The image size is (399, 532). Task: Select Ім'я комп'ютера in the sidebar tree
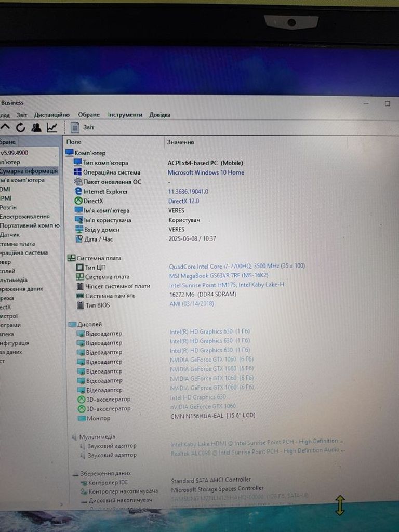pyautogui.click(x=22, y=180)
